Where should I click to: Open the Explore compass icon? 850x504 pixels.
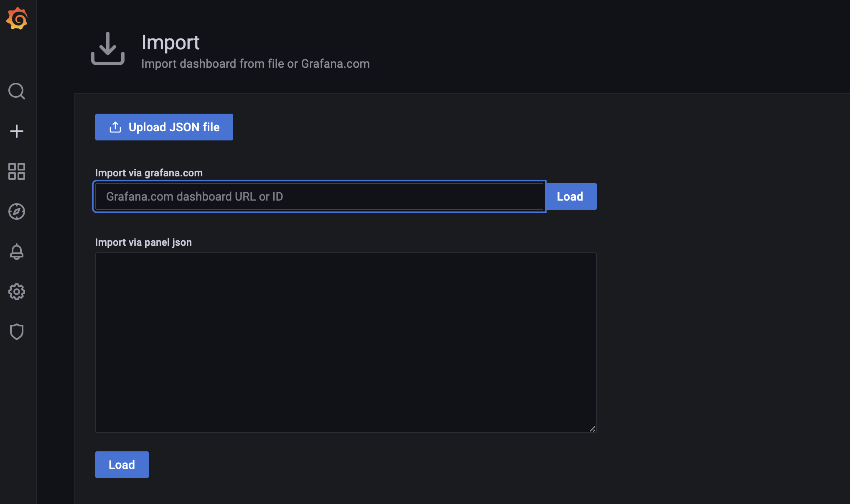click(x=17, y=211)
